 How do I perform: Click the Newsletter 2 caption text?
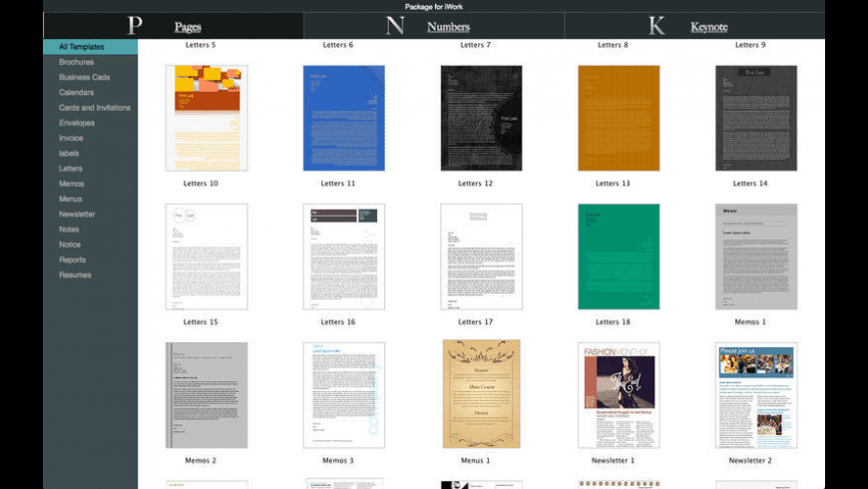coord(750,460)
